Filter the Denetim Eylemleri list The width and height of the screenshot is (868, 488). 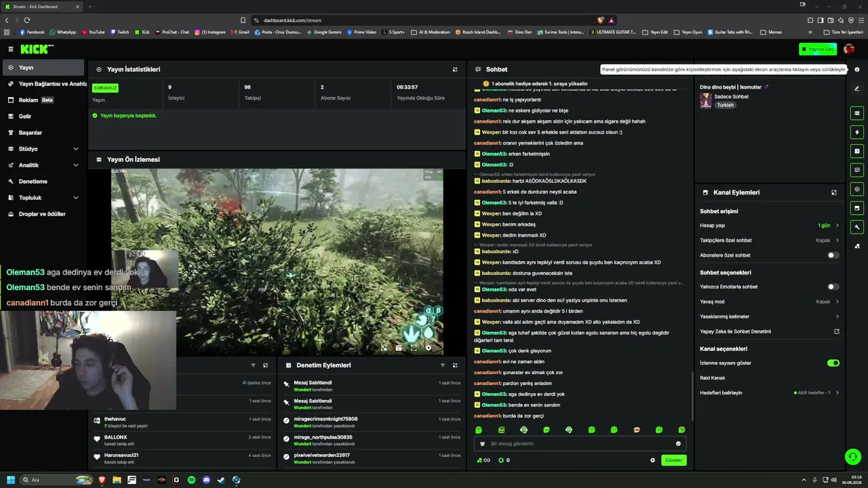tap(443, 365)
